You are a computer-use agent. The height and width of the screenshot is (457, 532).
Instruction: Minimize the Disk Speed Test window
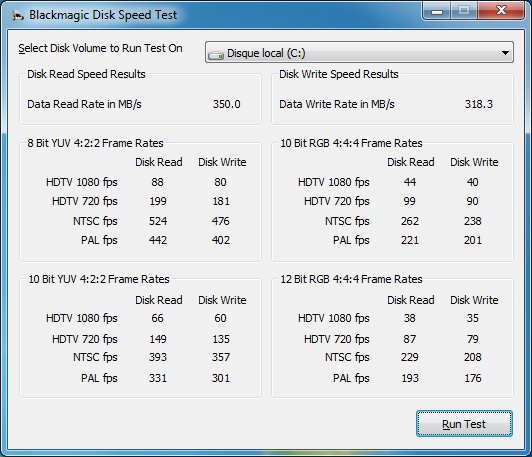tap(437, 11)
